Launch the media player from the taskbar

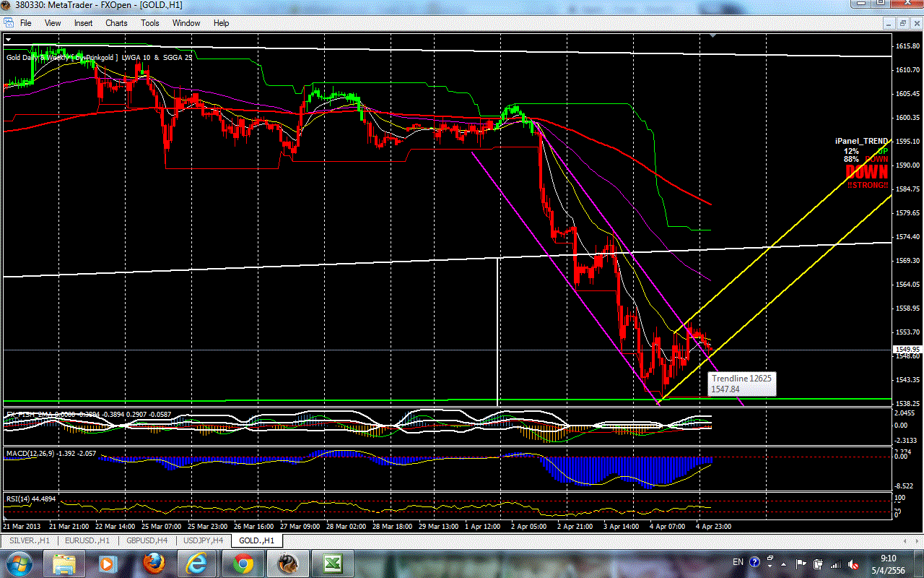(108, 564)
